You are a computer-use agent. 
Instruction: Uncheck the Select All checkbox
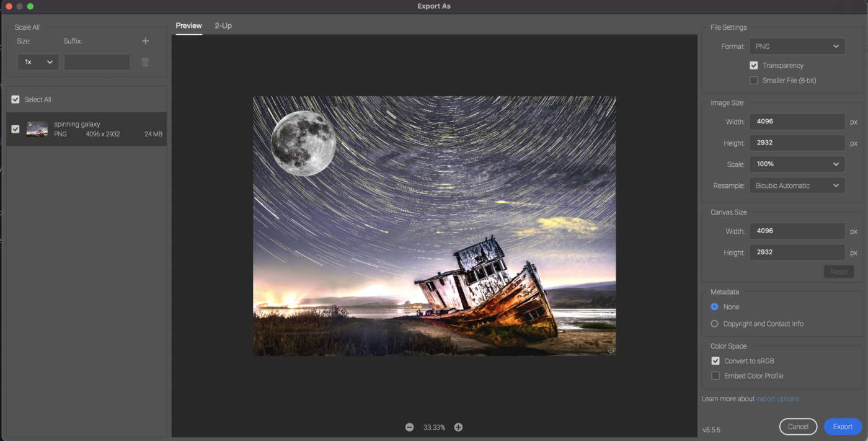coord(15,99)
